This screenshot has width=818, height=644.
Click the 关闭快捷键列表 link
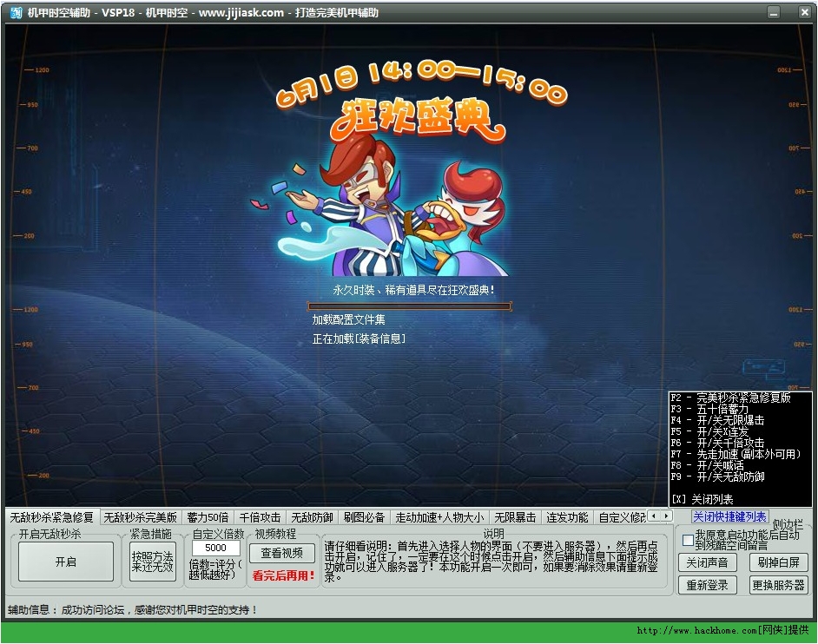click(729, 516)
